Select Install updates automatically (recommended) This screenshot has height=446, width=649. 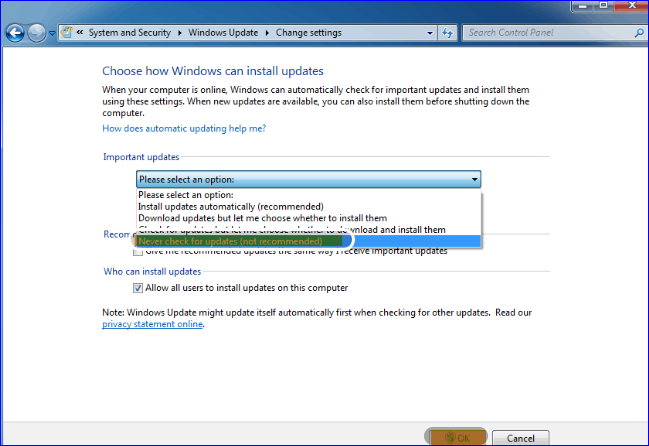(x=309, y=206)
